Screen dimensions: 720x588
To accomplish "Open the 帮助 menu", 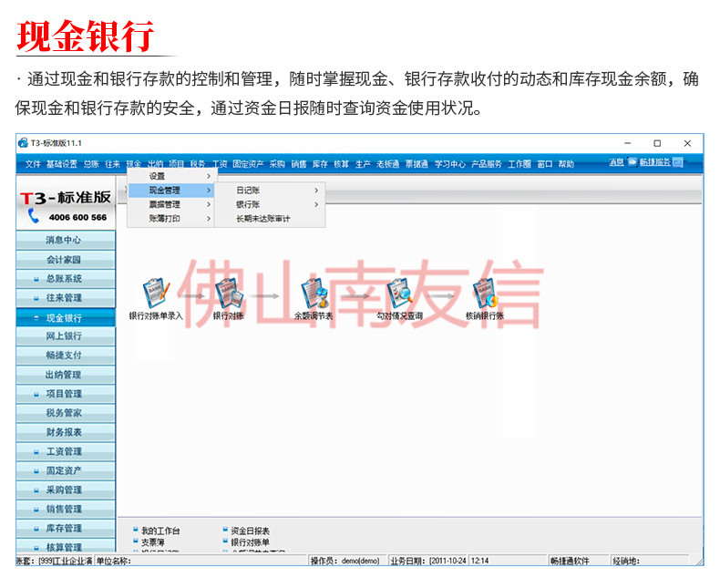I will (x=566, y=164).
